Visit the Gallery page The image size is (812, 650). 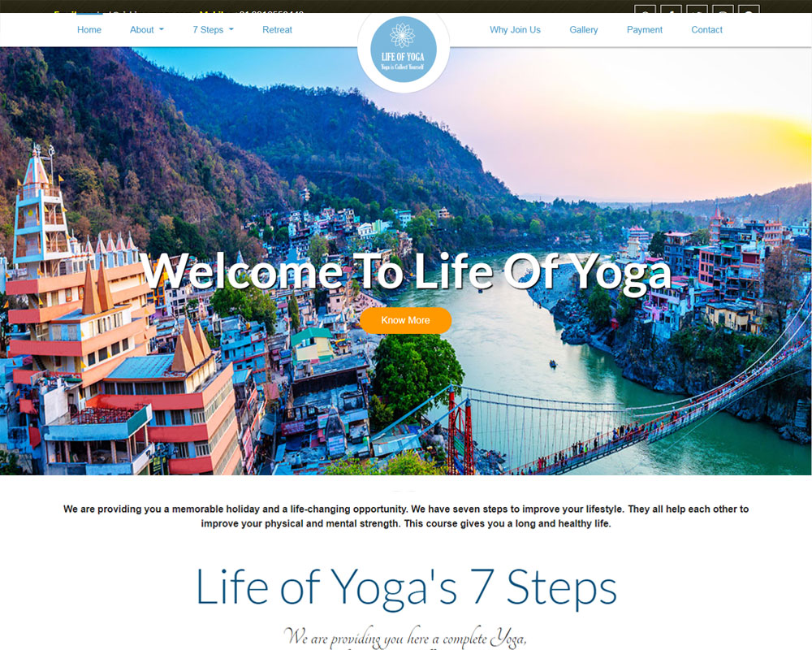584,30
